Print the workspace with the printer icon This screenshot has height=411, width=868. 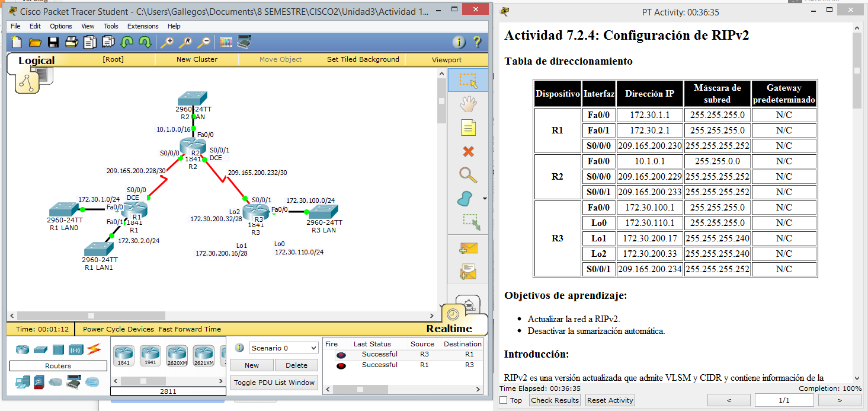(x=72, y=42)
